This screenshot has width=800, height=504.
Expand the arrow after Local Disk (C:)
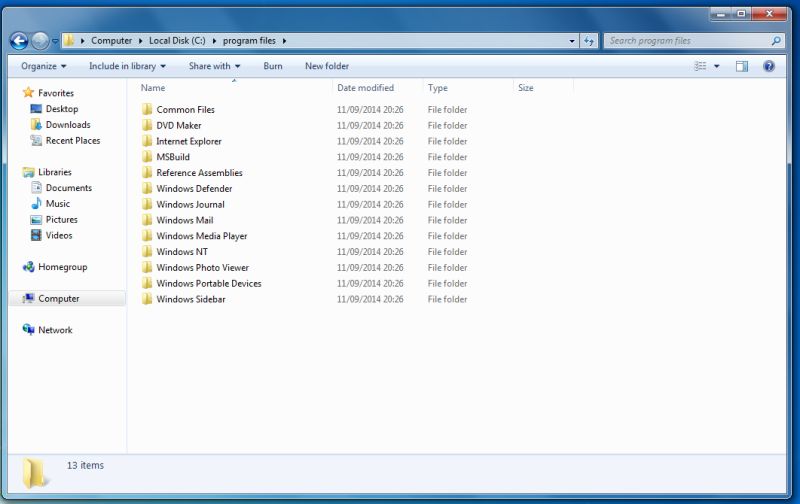point(214,41)
